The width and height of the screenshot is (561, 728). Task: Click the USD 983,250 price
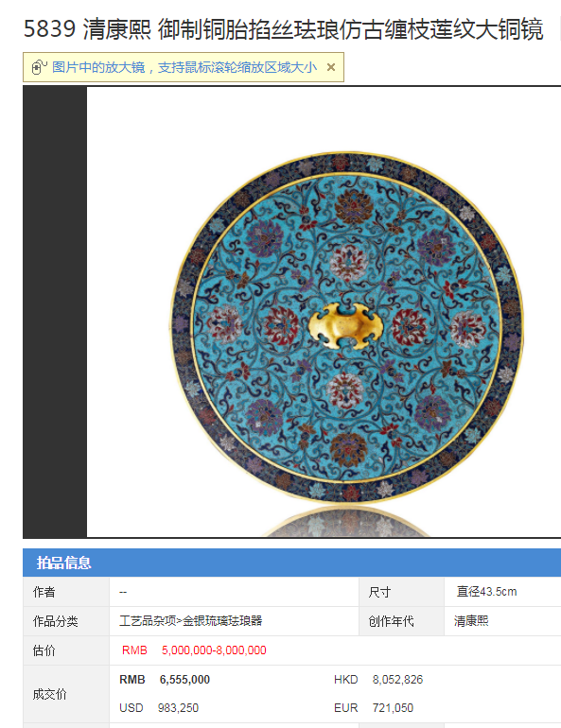(x=159, y=707)
